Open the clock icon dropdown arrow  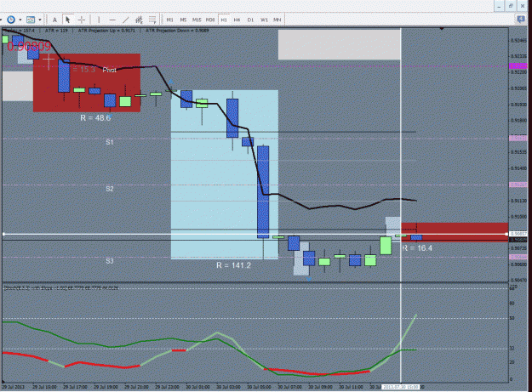[x=20, y=20]
